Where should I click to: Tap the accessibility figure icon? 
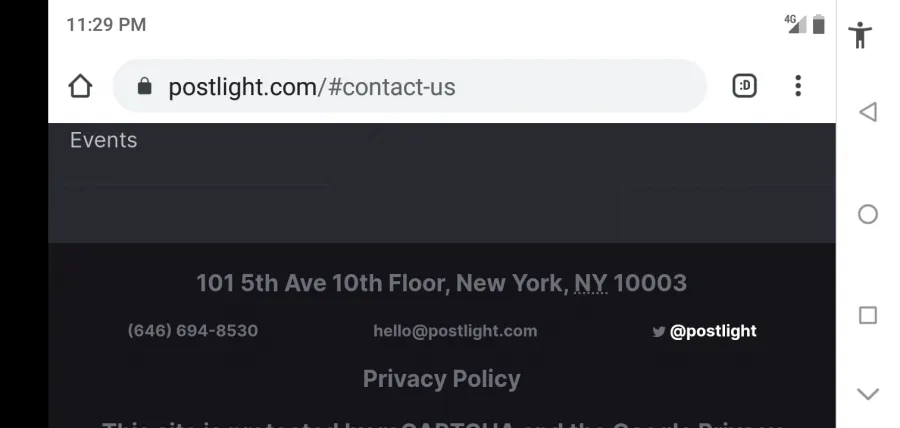click(x=860, y=34)
